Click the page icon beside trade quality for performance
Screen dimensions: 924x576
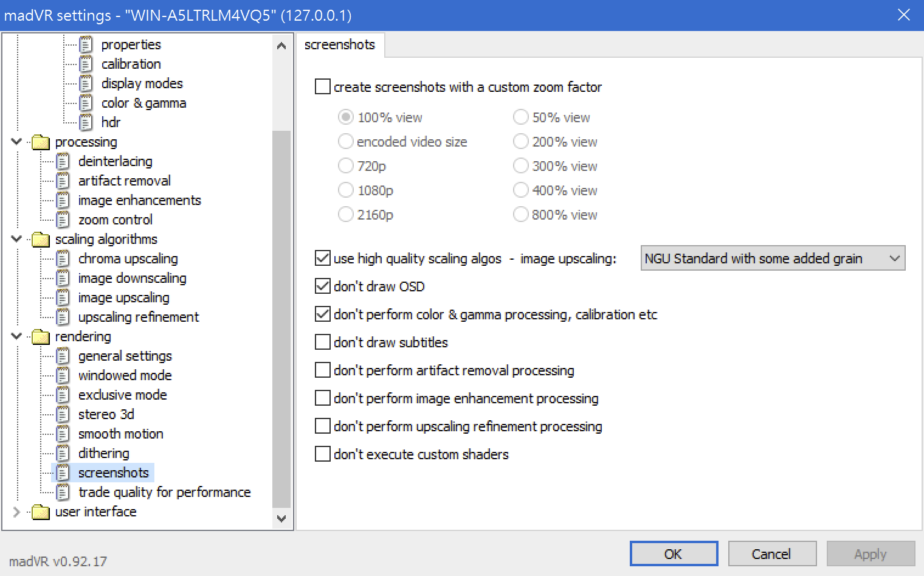point(63,492)
